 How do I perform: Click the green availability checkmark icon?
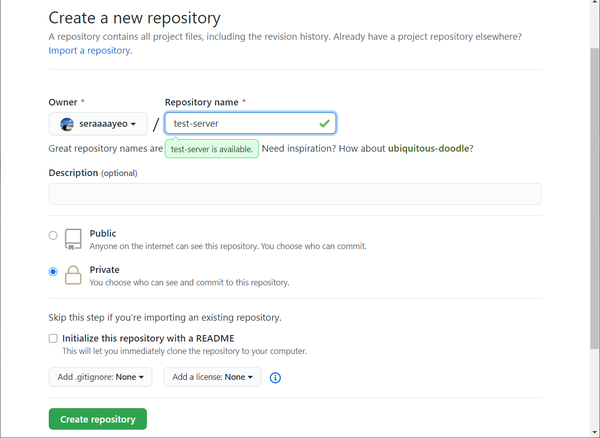click(324, 123)
